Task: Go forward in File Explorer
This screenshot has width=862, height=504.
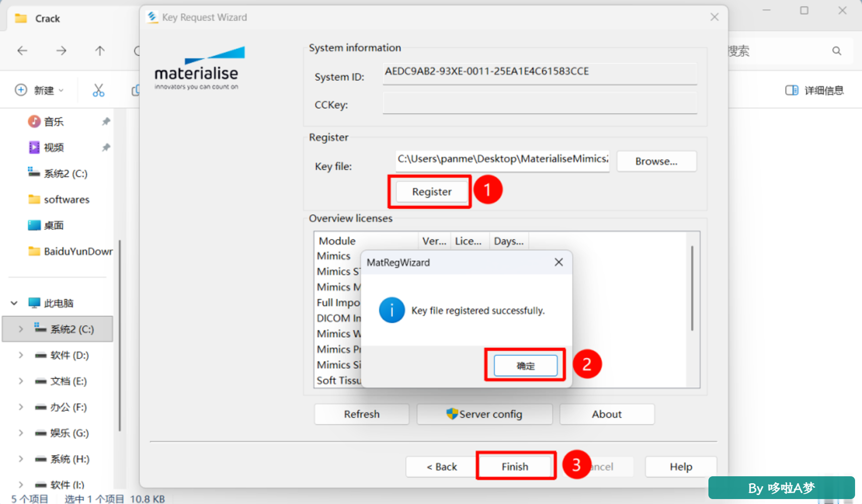Action: point(61,50)
